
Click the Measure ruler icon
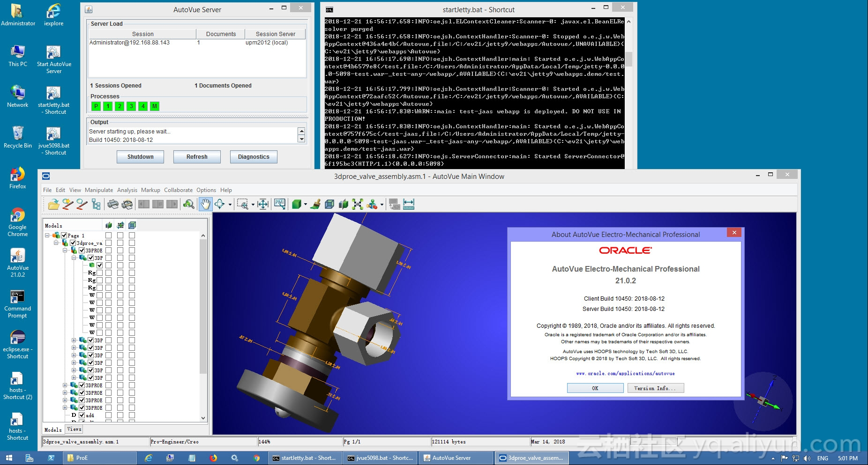point(409,204)
